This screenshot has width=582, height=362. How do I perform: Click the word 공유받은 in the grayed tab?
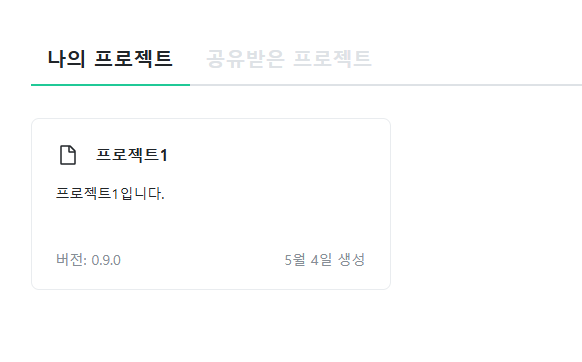click(x=245, y=59)
